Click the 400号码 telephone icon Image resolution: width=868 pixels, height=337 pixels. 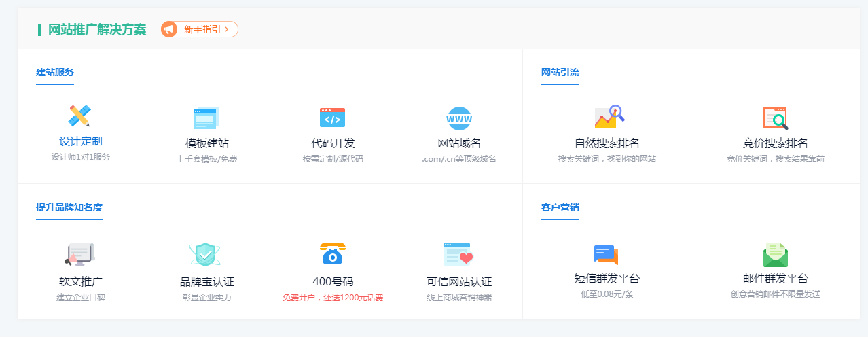tap(333, 253)
